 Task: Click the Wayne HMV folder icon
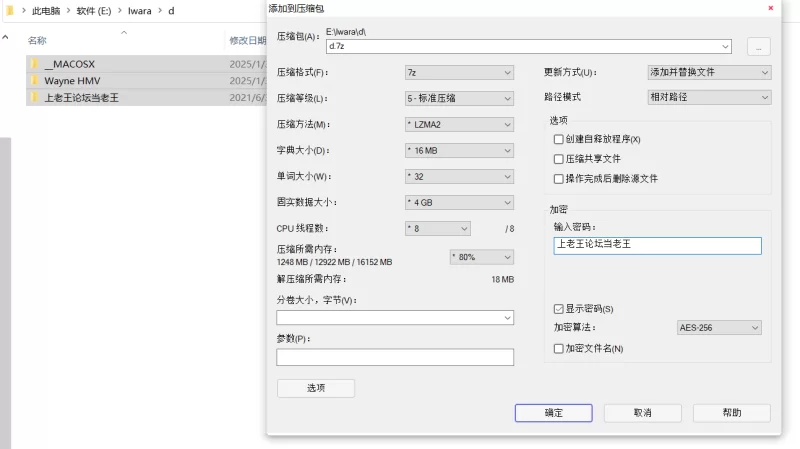tap(35, 81)
